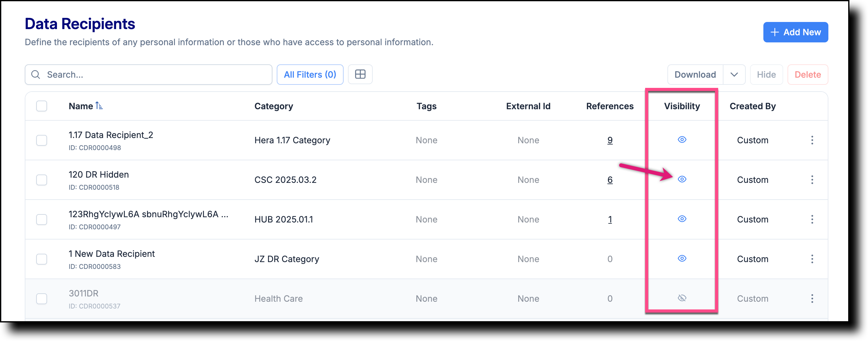Viewport: 868px width, 341px height.
Task: Check the box for 3011DR
Action: (42, 299)
